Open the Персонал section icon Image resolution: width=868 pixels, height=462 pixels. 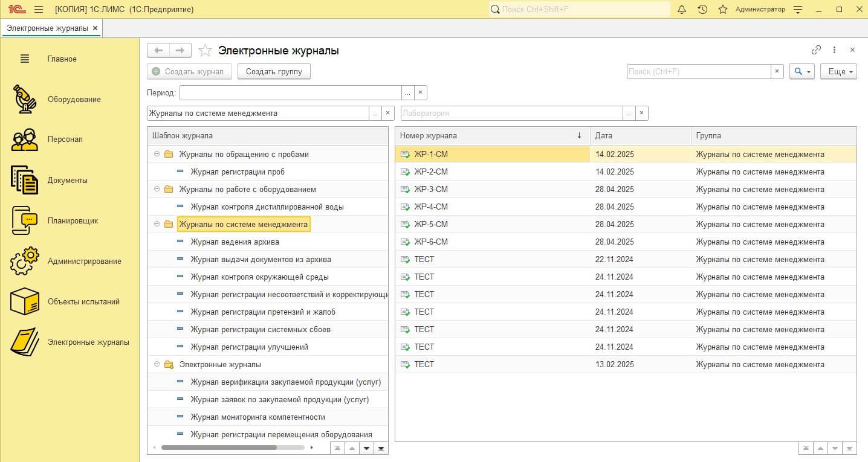pyautogui.click(x=25, y=140)
